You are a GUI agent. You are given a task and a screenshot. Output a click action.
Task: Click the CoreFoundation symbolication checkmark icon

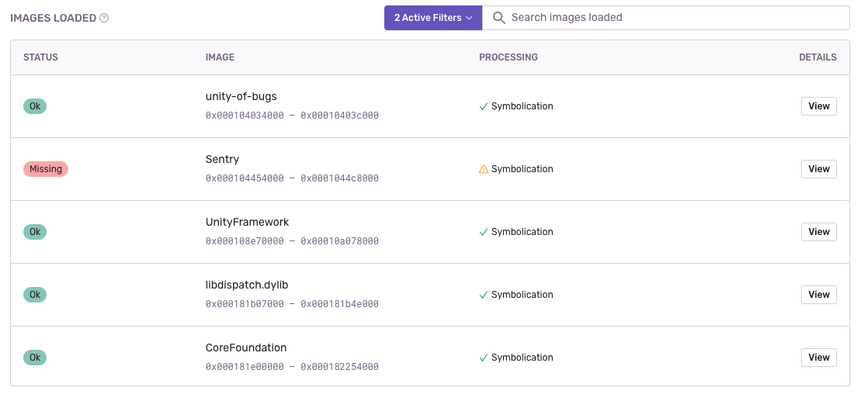coord(484,358)
